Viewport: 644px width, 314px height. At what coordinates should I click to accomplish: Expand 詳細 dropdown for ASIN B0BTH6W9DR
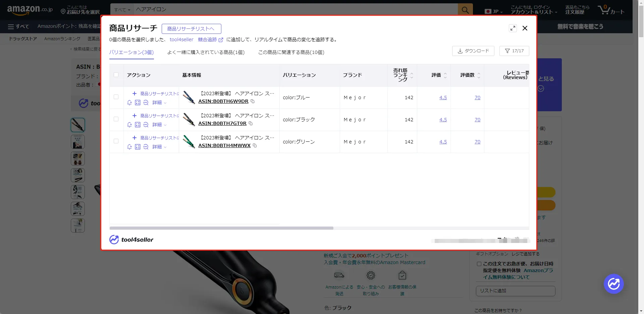pos(159,103)
